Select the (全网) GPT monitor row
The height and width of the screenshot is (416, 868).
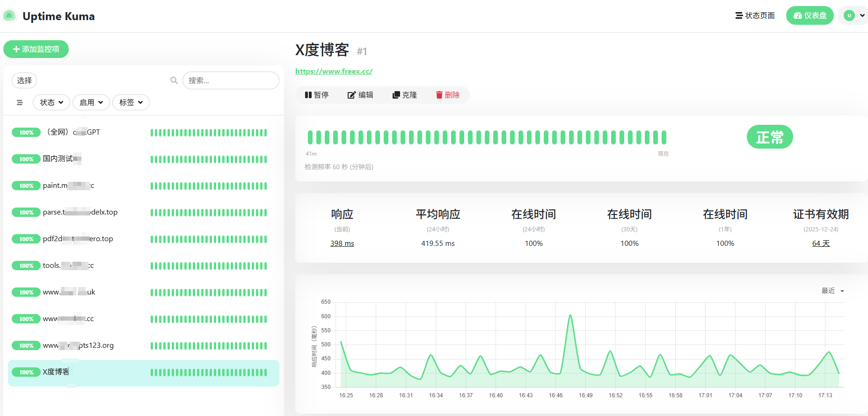(144, 133)
